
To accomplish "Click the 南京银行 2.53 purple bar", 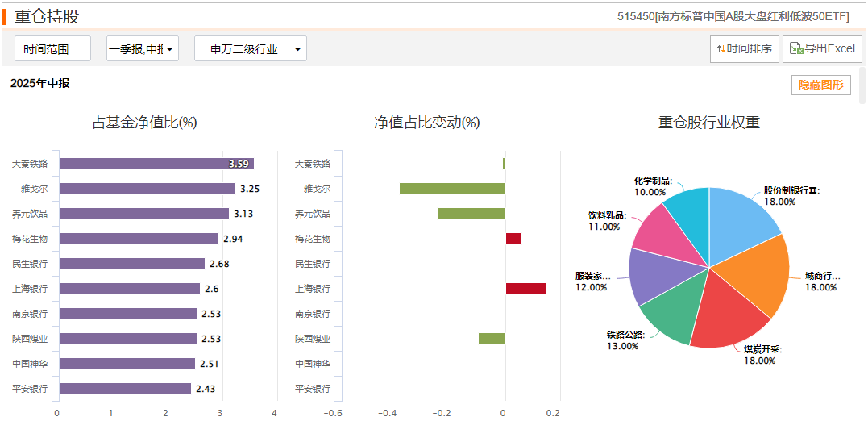I will (x=128, y=314).
